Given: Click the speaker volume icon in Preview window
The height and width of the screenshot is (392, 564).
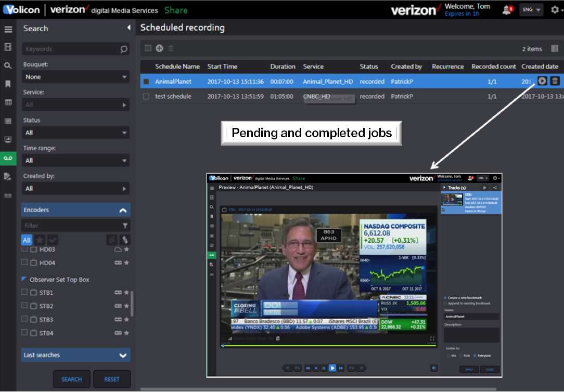Looking at the screenshot, I should coord(434,368).
